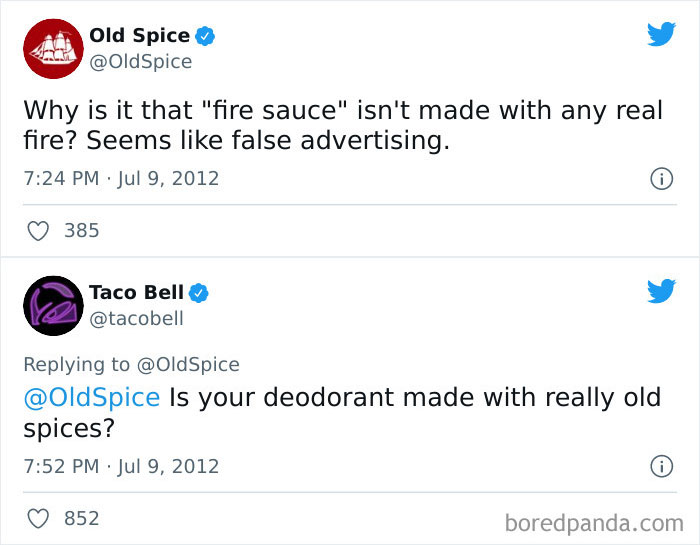Open the 7:52 PM · Jul 9, 2012 timestamp
This screenshot has width=700, height=545.
point(121,466)
